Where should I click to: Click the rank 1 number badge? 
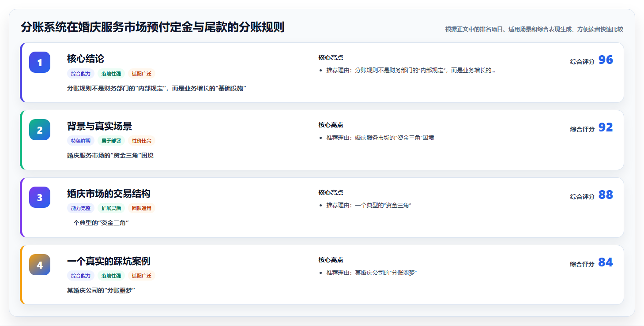pyautogui.click(x=40, y=62)
